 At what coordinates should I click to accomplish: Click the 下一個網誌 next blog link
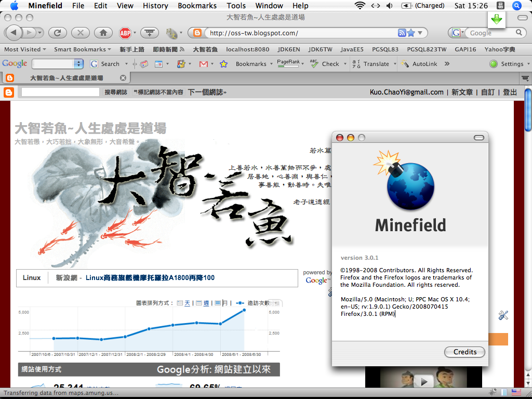click(207, 92)
